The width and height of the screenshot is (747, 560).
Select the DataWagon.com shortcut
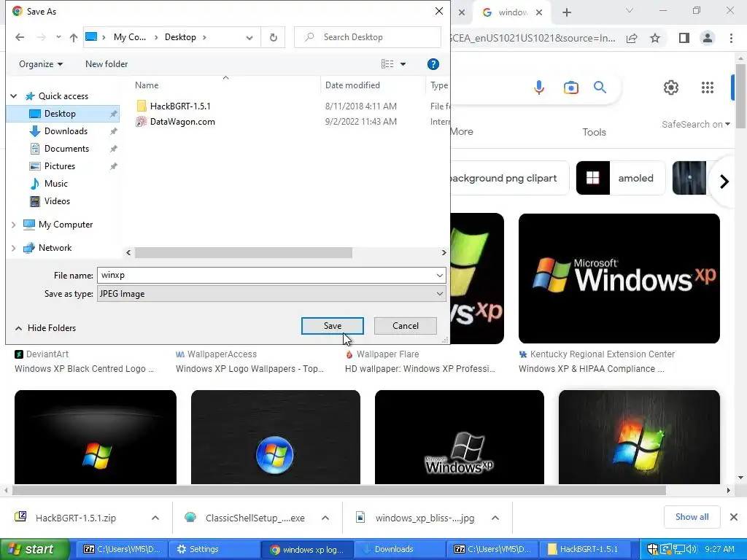(x=182, y=122)
